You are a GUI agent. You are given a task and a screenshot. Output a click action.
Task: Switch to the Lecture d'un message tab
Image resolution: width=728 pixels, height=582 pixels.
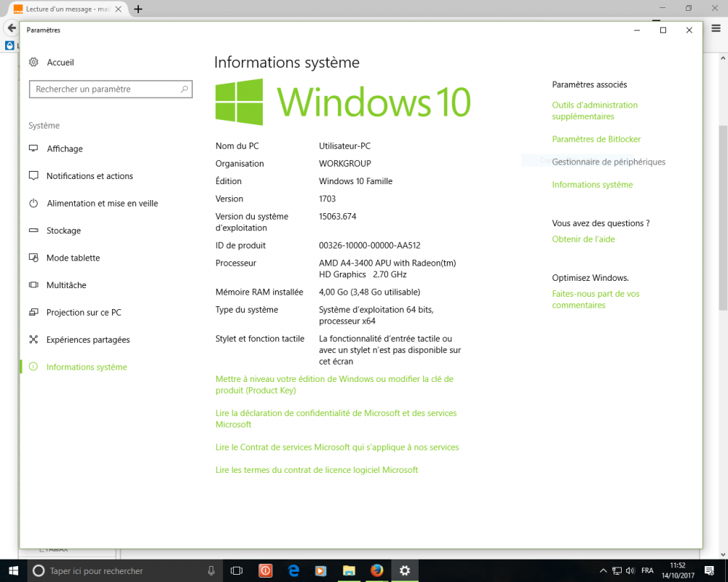(62, 9)
